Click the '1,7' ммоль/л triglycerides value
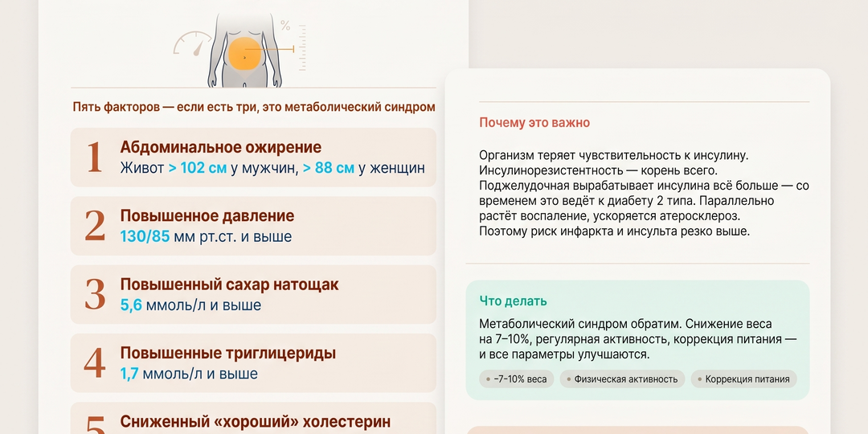Image resolution: width=868 pixels, height=434 pixels. 129,374
